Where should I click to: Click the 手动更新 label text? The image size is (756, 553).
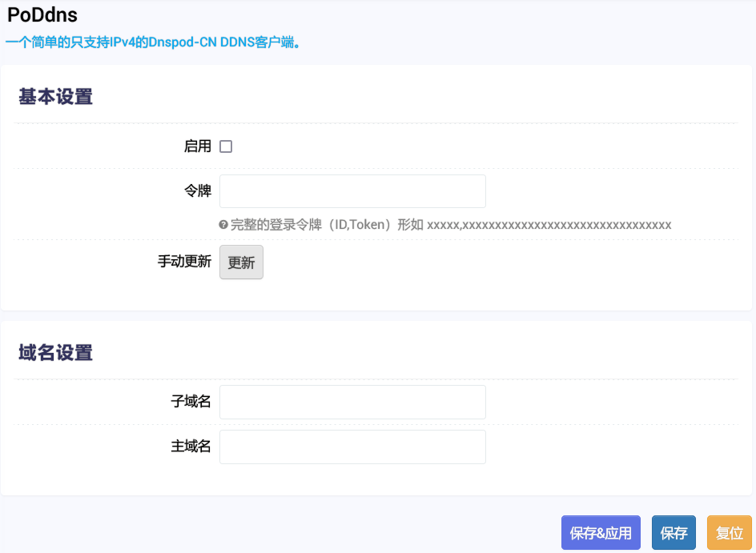[186, 262]
